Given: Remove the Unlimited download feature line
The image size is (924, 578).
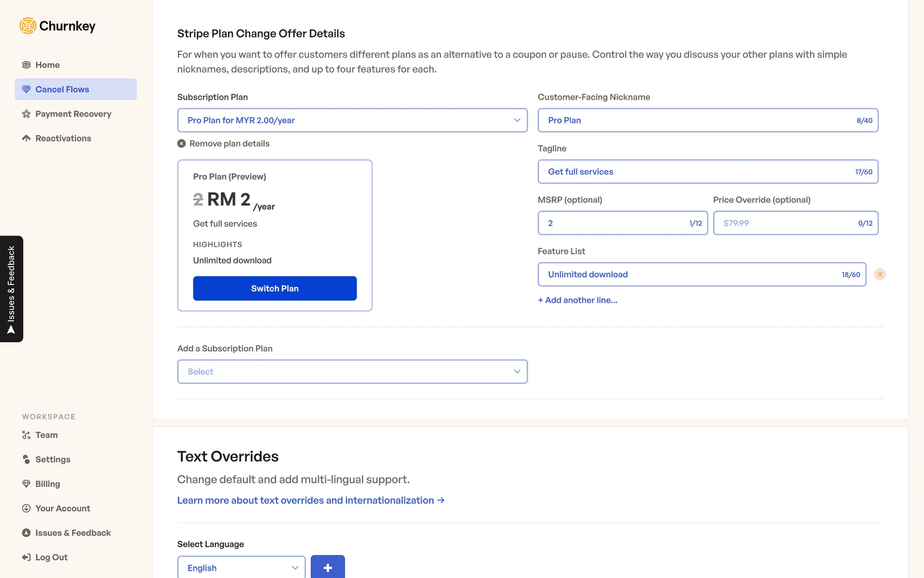Looking at the screenshot, I should (880, 275).
